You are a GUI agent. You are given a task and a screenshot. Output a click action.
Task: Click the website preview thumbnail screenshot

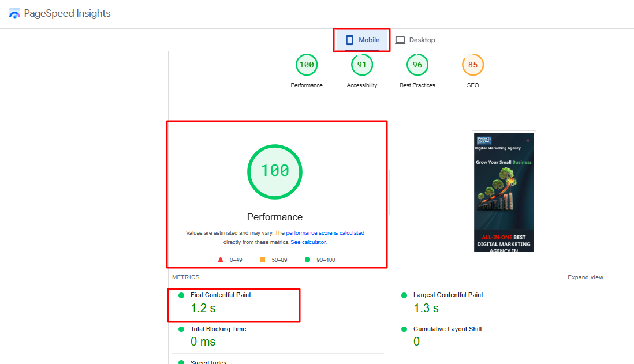(x=504, y=192)
